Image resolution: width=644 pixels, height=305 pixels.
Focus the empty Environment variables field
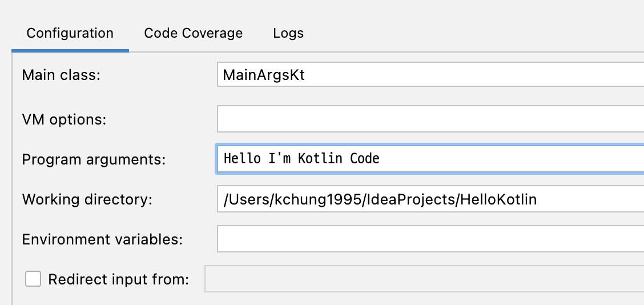(x=430, y=239)
